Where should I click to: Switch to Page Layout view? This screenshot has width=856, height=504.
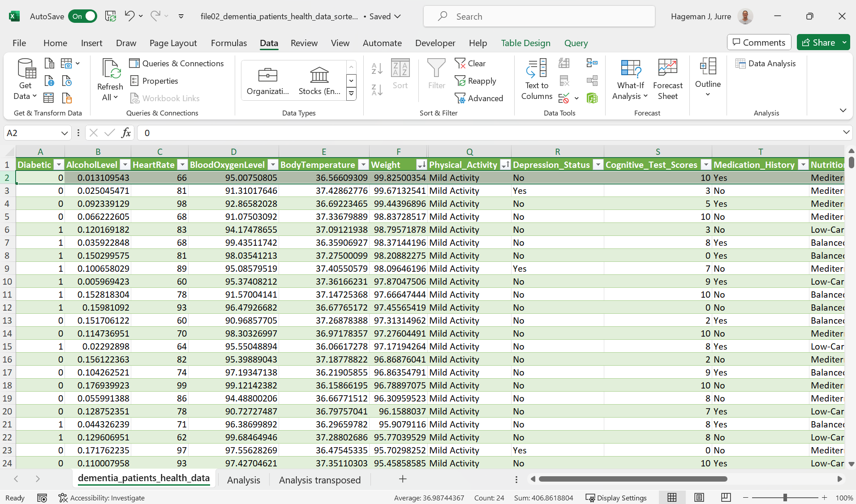[699, 497]
